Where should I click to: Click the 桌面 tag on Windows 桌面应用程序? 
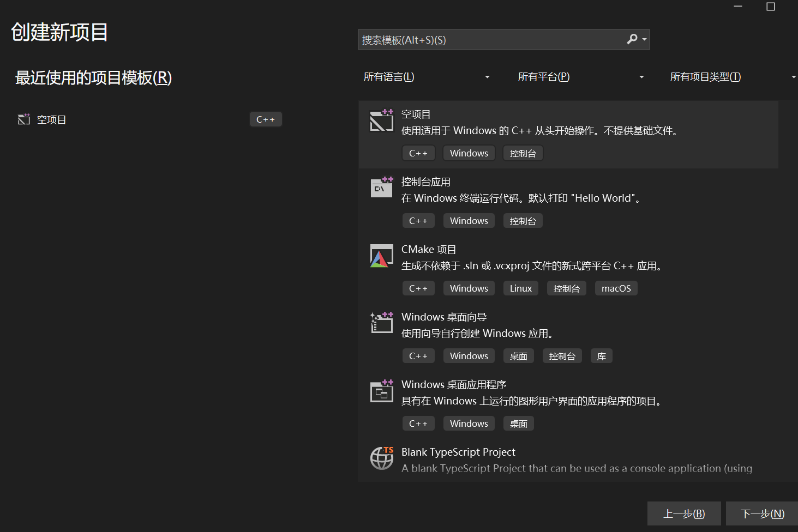pyautogui.click(x=518, y=423)
